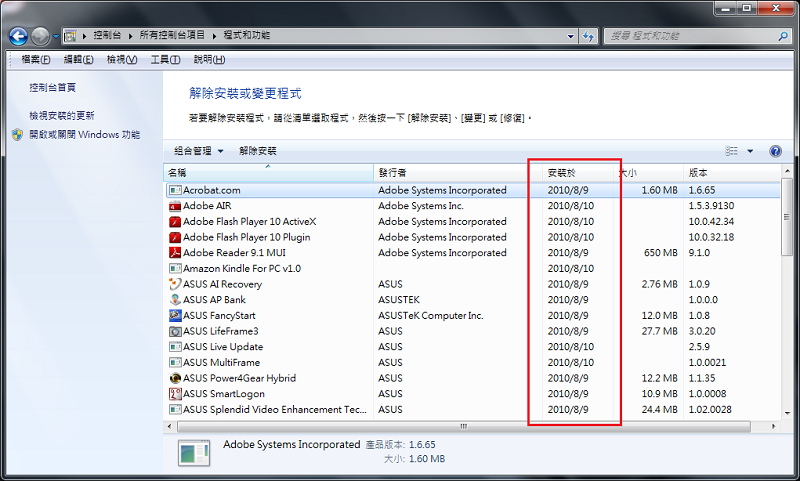Image resolution: width=800 pixels, height=481 pixels.
Task: Click the Acrobat.com thumbnail in details pane
Action: 194,452
